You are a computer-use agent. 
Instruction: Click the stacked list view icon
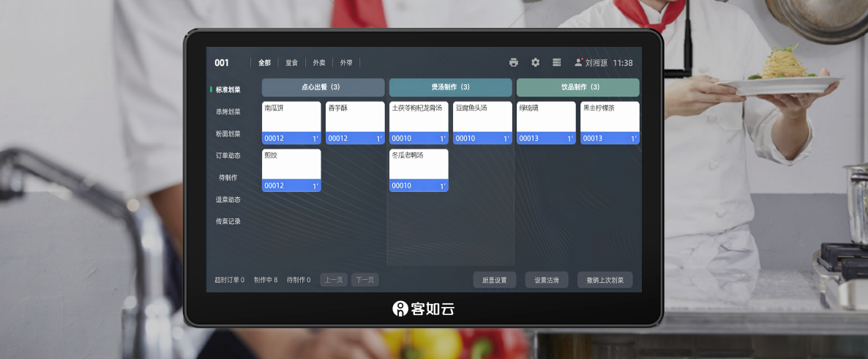(556, 63)
